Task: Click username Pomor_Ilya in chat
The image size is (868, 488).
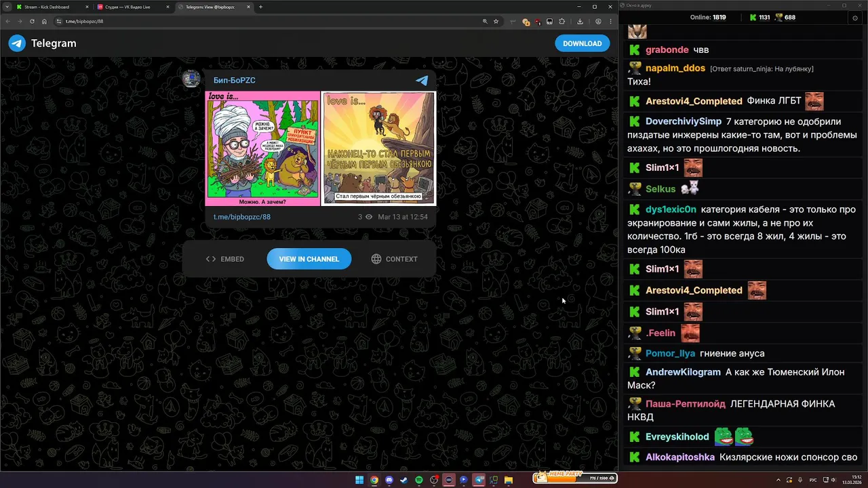Action: click(670, 354)
